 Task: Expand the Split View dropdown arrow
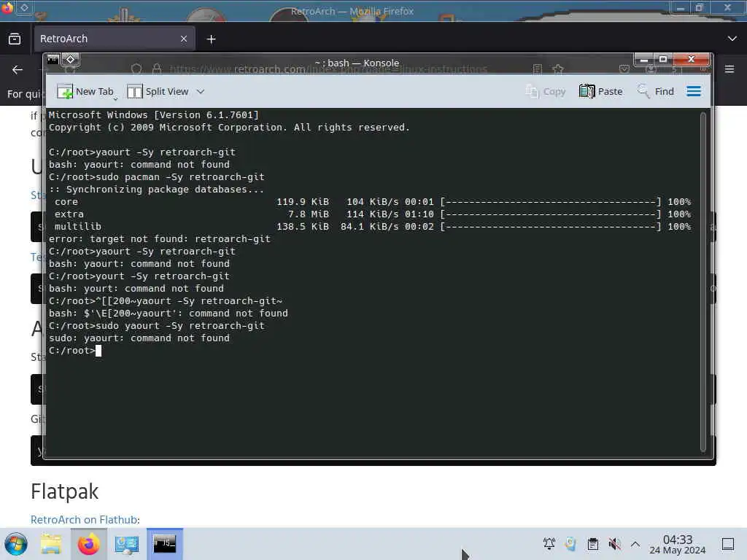(x=201, y=91)
